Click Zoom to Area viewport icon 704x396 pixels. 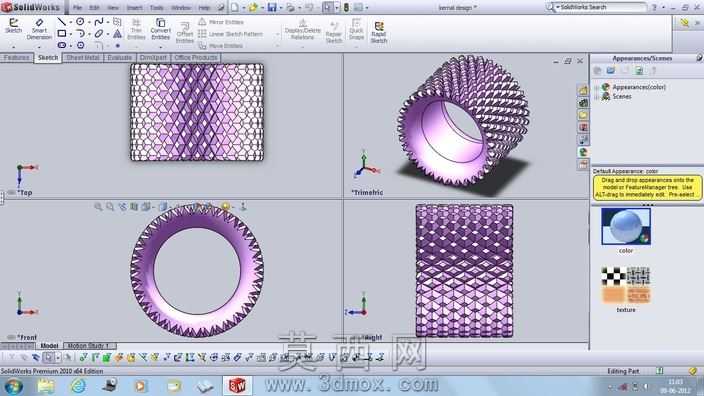point(110,207)
